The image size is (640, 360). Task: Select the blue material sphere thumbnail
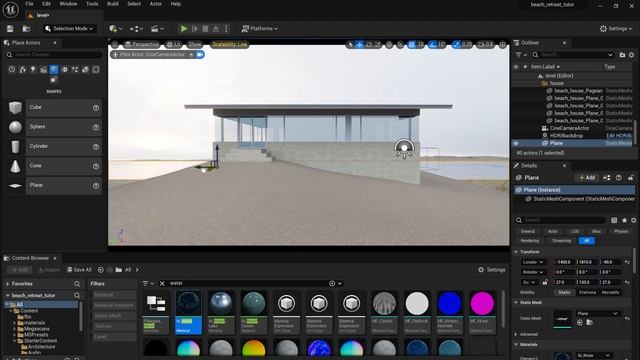tap(449, 304)
